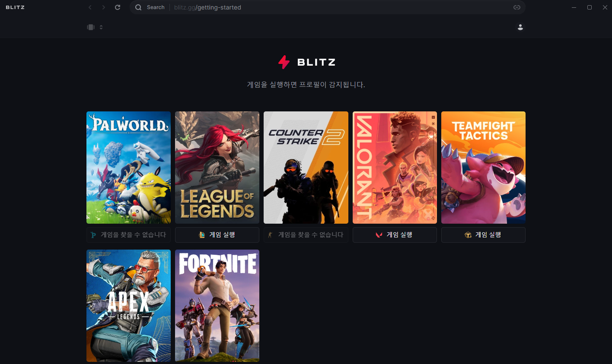Minimize the Blitz window

pos(574,7)
